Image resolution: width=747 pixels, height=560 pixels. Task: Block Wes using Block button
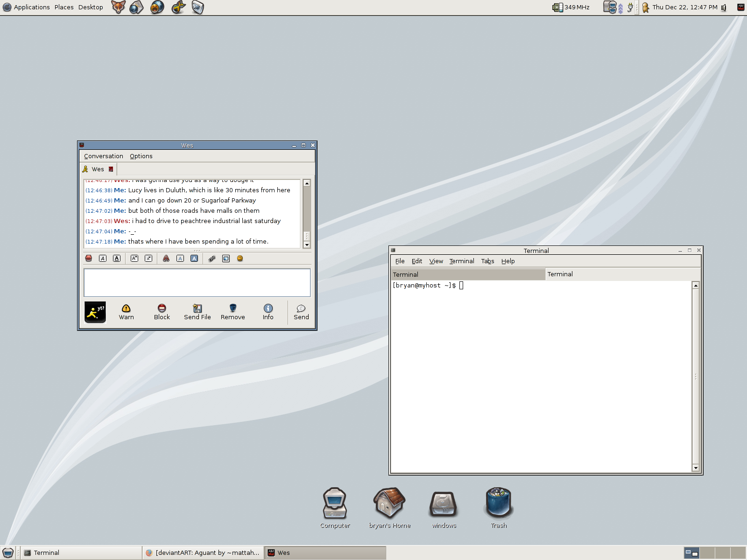[x=162, y=312]
